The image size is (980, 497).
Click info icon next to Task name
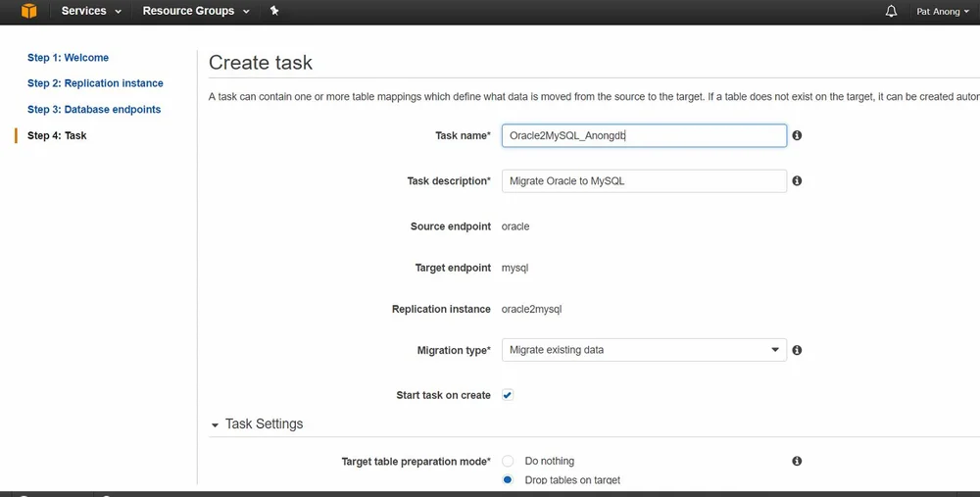(797, 135)
